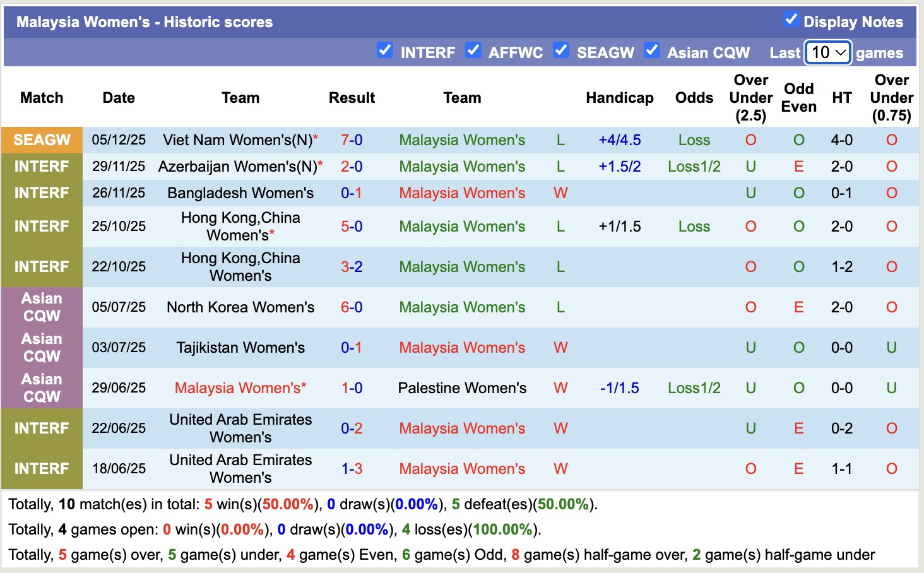
Task: Uncheck the Asian CQW filter checkbox
Action: (651, 50)
